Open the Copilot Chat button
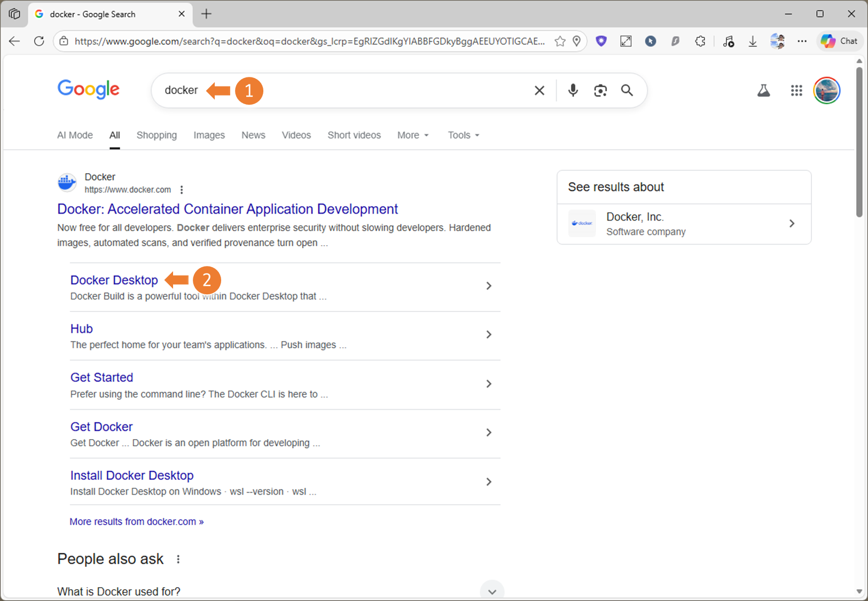868x601 pixels. (840, 41)
